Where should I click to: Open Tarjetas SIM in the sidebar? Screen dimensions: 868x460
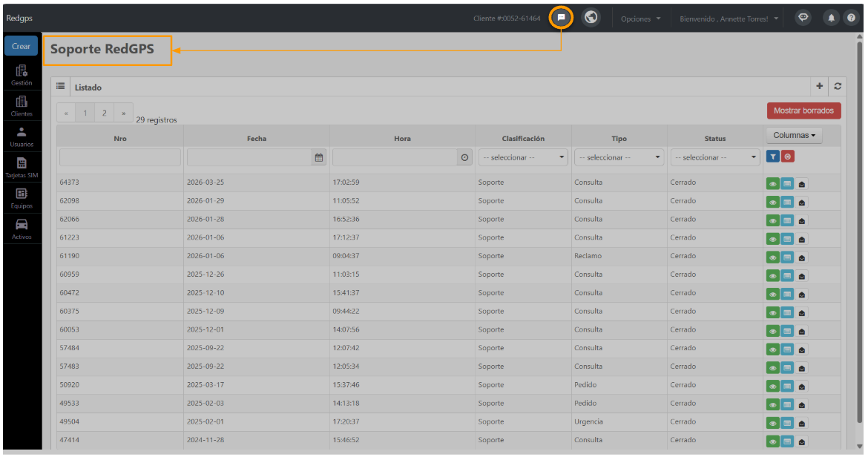point(22,167)
